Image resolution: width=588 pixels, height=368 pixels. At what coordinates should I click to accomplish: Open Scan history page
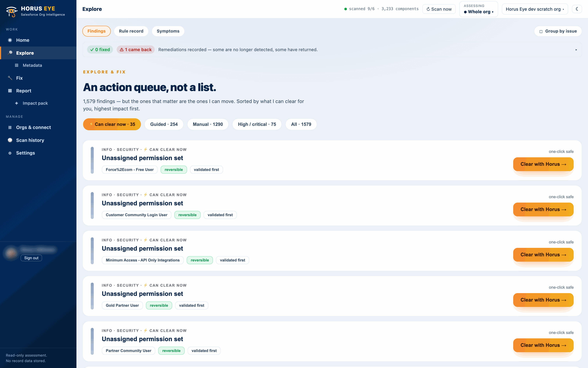tap(38, 140)
